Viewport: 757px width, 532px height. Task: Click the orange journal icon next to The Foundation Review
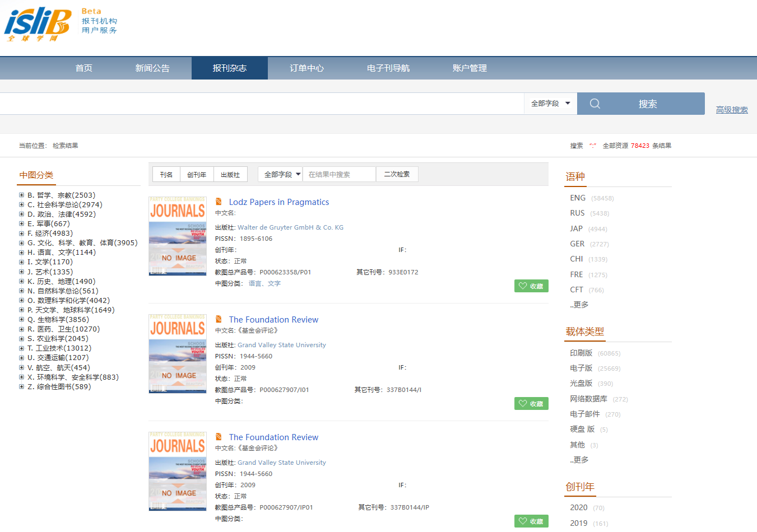[219, 319]
